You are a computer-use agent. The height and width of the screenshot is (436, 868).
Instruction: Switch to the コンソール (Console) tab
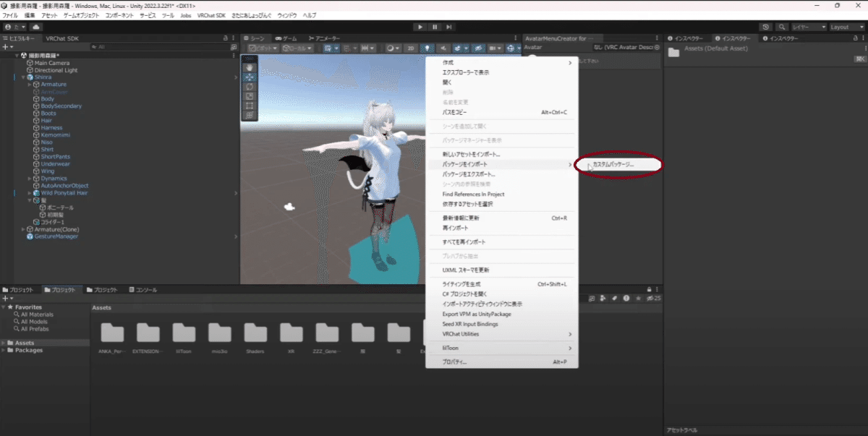pyautogui.click(x=142, y=290)
